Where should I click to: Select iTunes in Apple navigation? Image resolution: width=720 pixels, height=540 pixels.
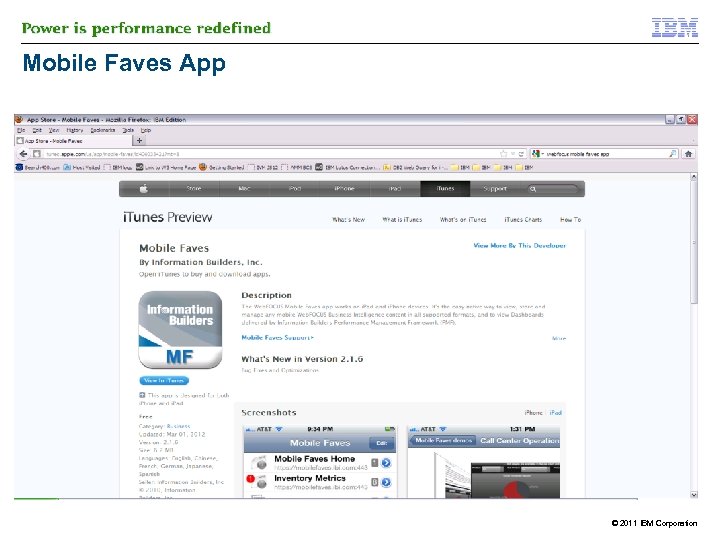coord(445,189)
